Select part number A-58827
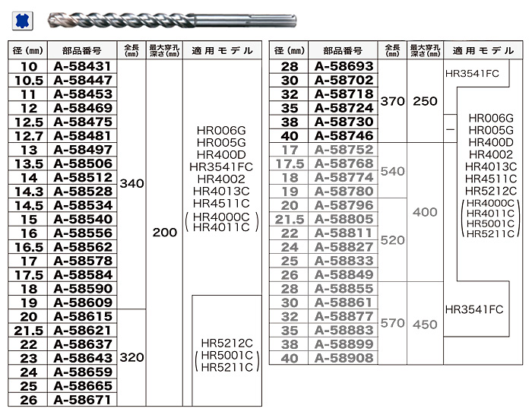The width and height of the screenshot is (532, 418). [344, 247]
